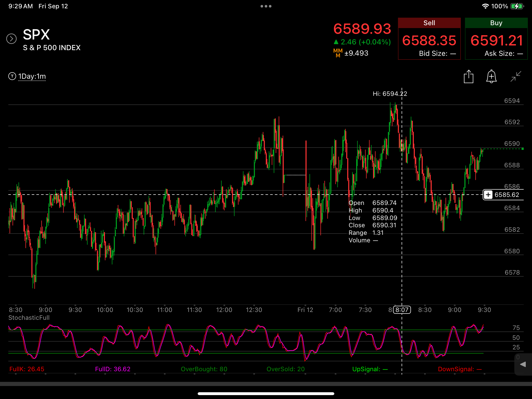Create an alert with the bell icon

coord(491,77)
